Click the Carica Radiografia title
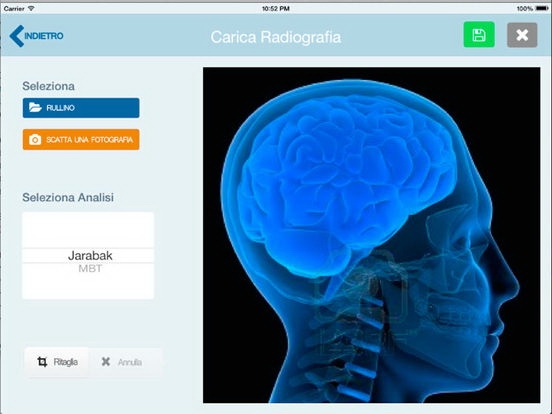 coord(276,37)
